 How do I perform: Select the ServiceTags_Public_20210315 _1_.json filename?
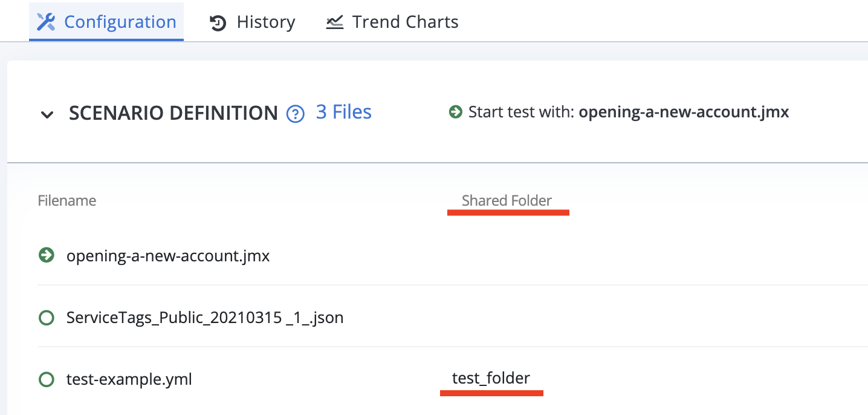pos(205,317)
